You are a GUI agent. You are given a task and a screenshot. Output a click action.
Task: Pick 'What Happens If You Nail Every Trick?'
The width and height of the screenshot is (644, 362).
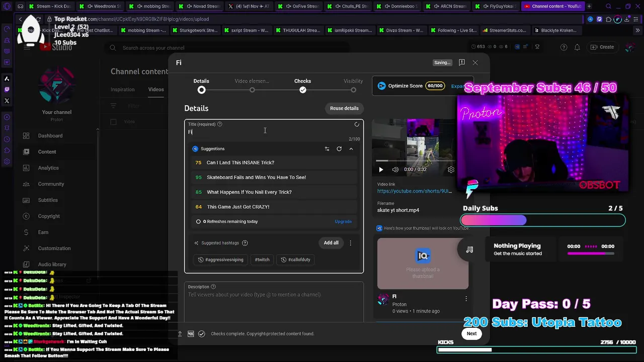pyautogui.click(x=274, y=192)
